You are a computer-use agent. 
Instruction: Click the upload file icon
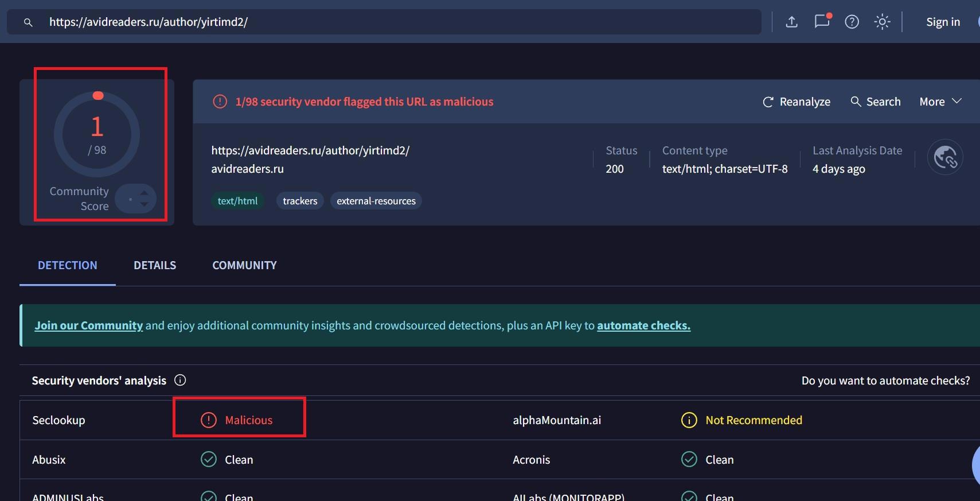point(791,22)
